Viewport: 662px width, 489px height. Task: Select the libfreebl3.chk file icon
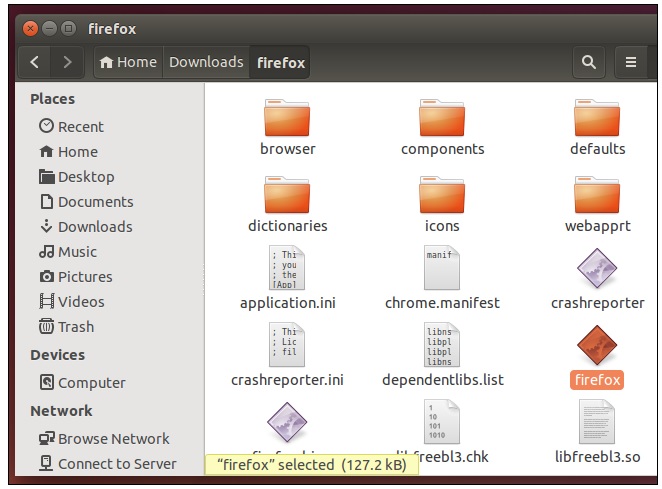pyautogui.click(x=442, y=421)
